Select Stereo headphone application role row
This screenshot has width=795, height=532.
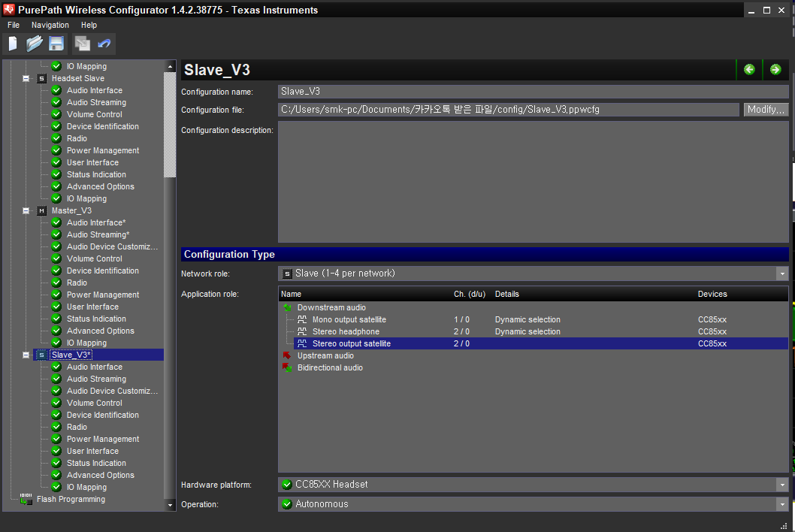coord(540,331)
